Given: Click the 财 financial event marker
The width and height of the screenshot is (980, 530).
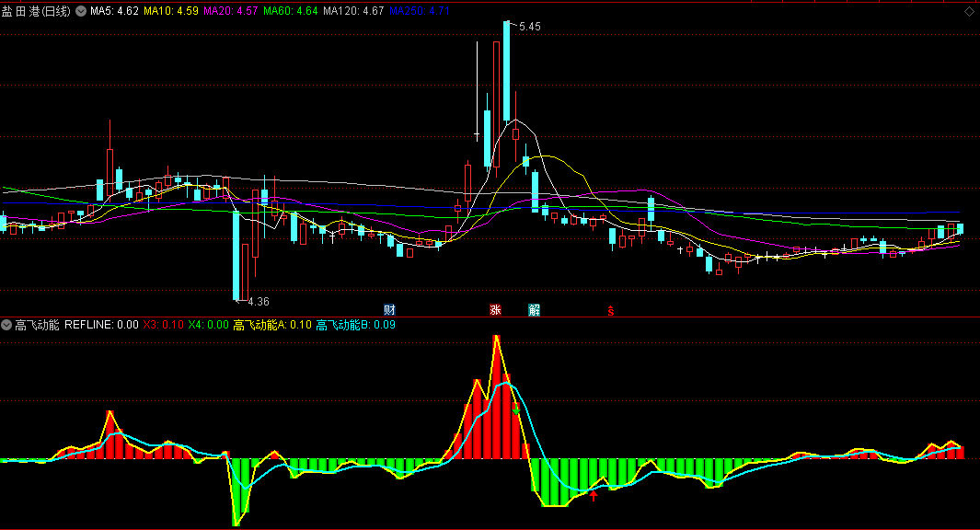Looking at the screenshot, I should click(389, 310).
